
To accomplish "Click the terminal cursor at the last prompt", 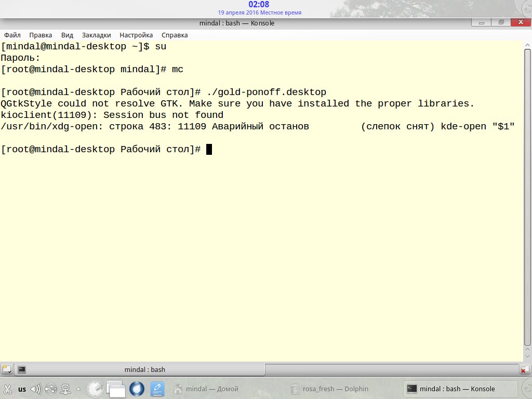I will (209, 149).
